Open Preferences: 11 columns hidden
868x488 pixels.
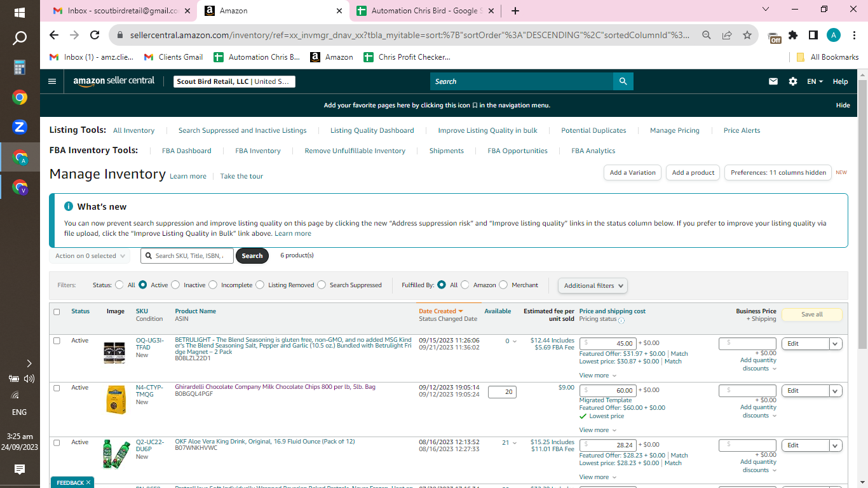point(778,173)
